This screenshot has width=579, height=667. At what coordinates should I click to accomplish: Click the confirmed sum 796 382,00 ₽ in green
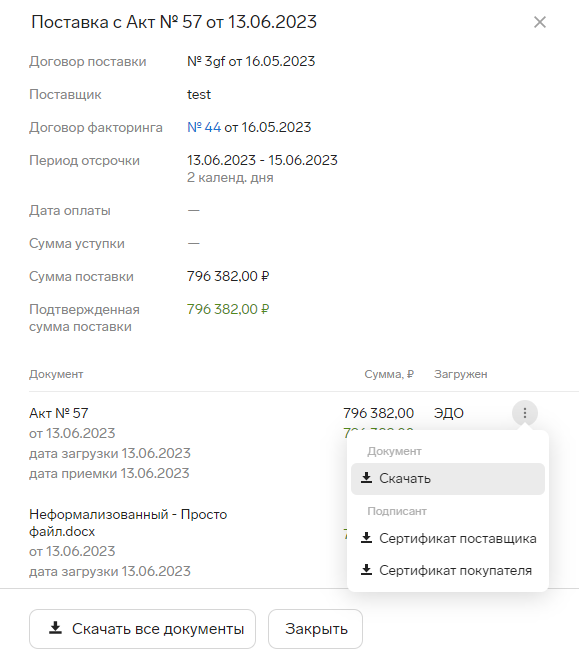click(x=228, y=309)
